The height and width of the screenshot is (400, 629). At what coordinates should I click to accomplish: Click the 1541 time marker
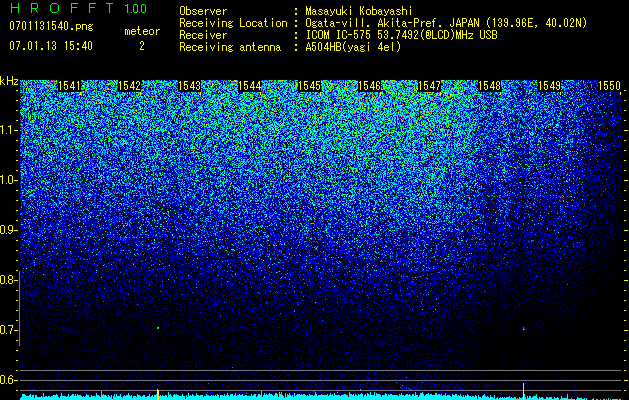pos(69,86)
